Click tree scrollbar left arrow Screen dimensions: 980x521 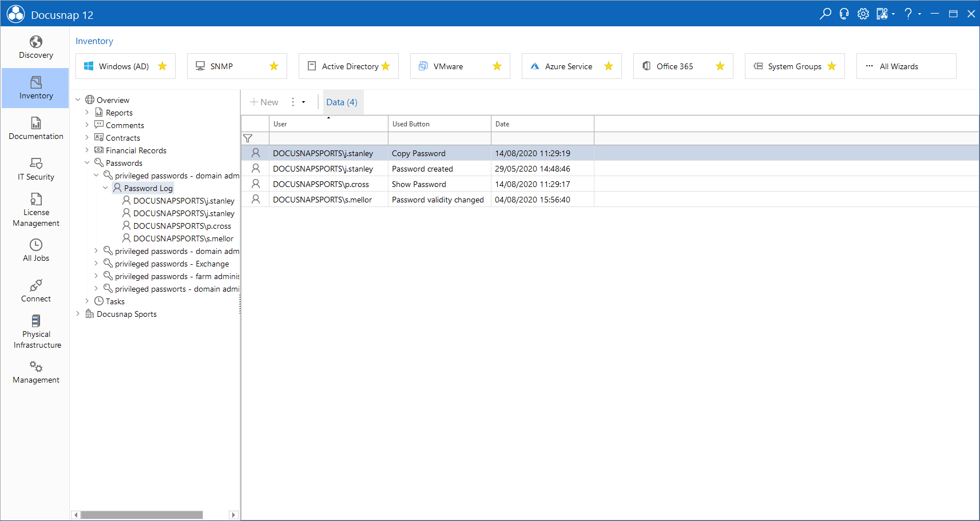point(76,515)
